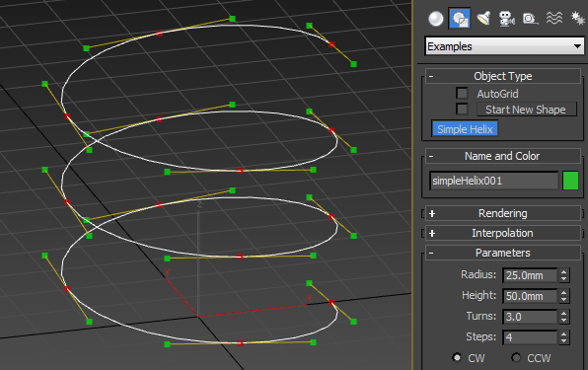The image size is (588, 370).
Task: Select the CCW direction radio button
Action: coord(516,357)
